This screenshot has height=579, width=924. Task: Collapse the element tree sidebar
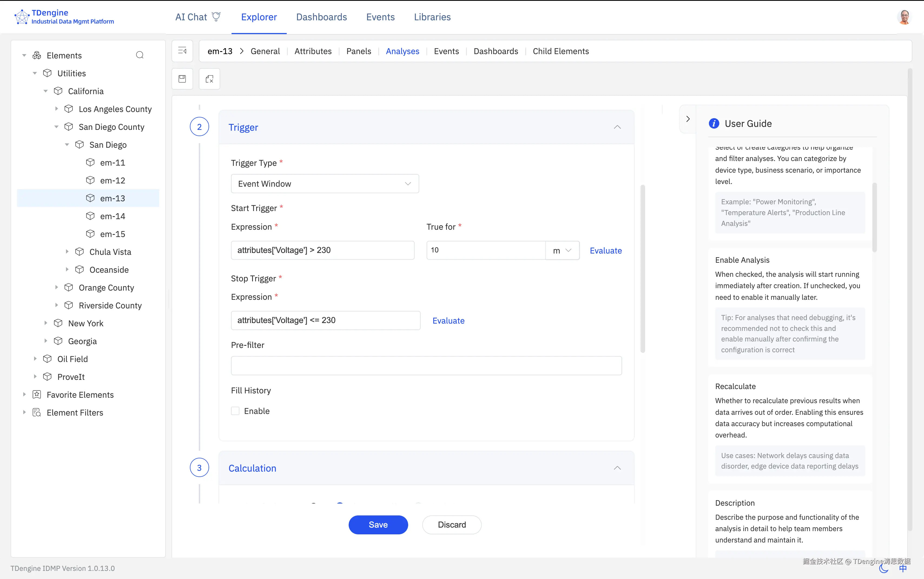(x=183, y=51)
